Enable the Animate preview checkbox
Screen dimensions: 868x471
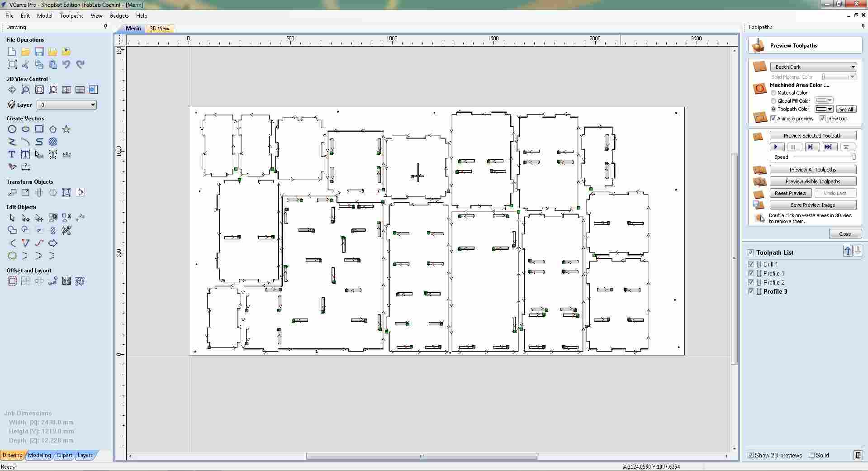point(773,118)
